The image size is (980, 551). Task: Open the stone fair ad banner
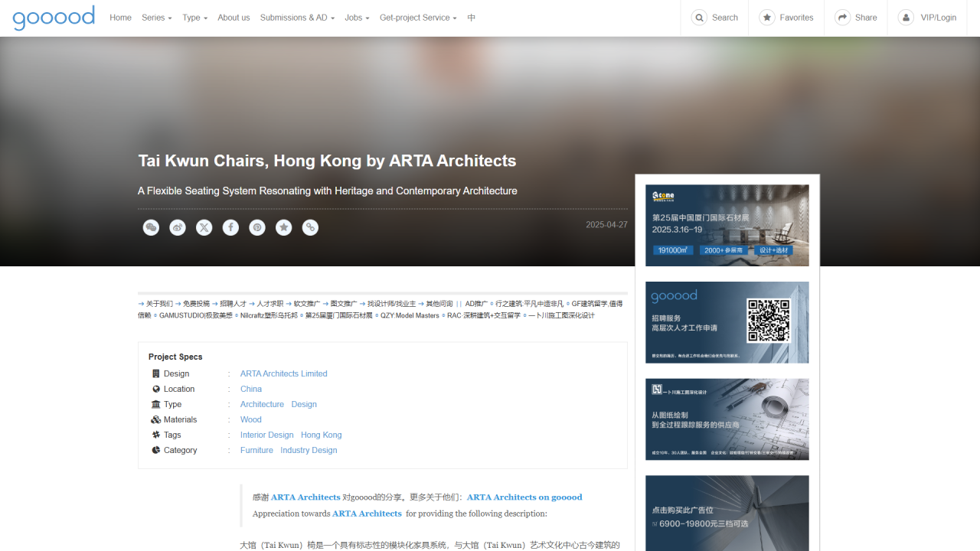727,225
